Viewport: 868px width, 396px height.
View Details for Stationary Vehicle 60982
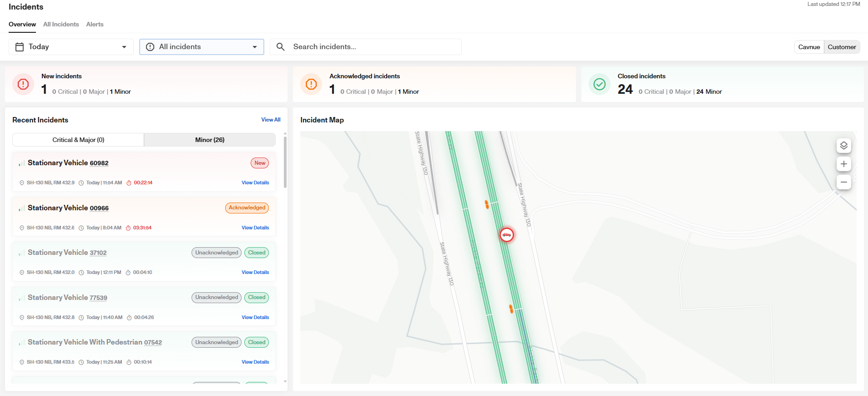click(x=255, y=183)
